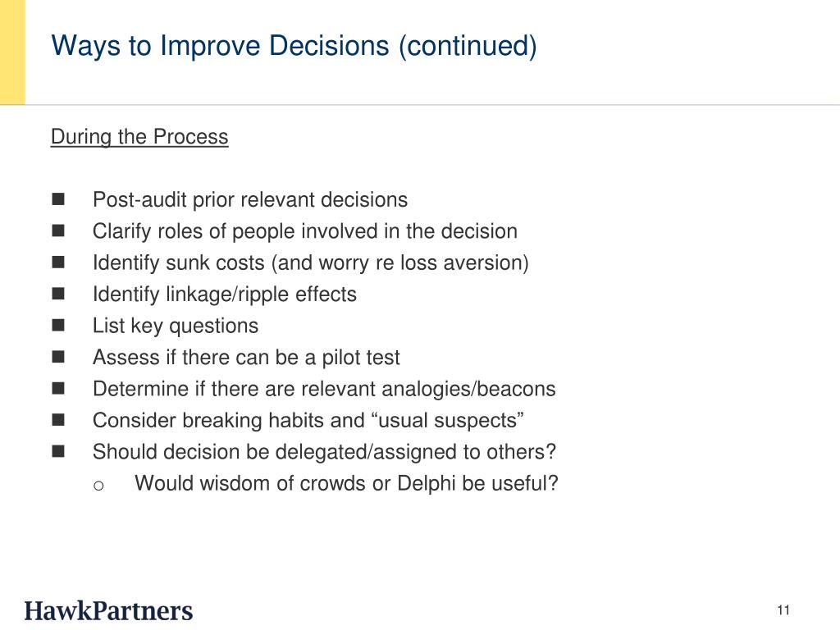Click the text 'List key questions'

click(x=176, y=326)
